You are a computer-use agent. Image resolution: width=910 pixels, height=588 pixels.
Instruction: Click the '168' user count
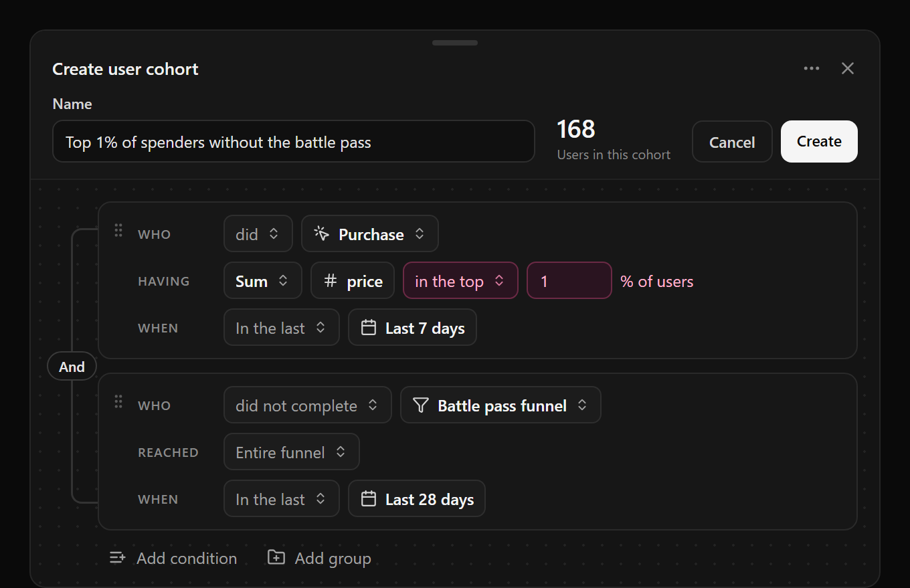tap(576, 129)
